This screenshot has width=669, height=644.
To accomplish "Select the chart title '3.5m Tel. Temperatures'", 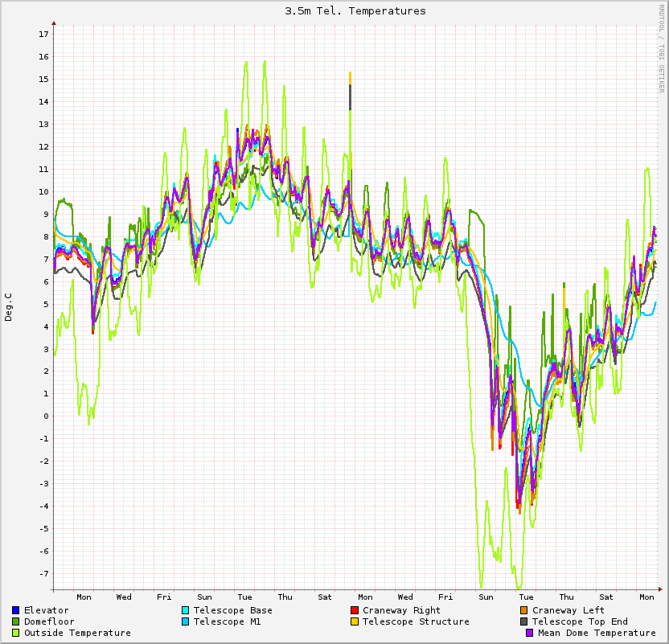I will [x=355, y=11].
